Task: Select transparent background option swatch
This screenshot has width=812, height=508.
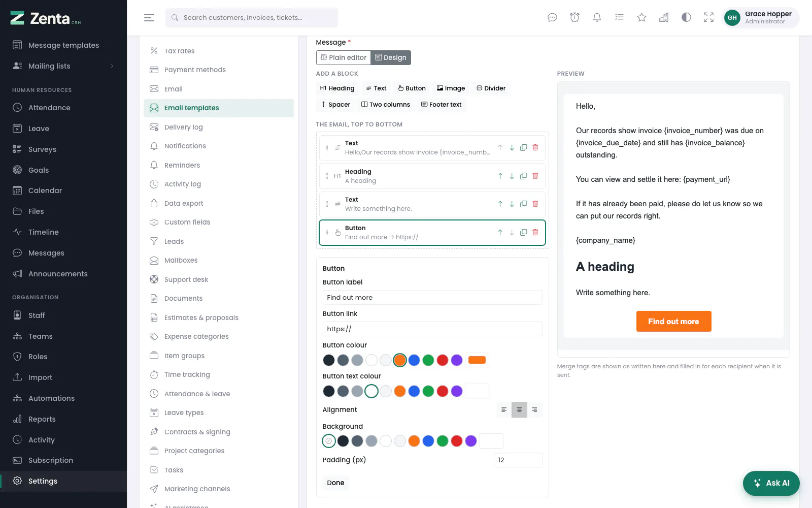Action: (329, 440)
